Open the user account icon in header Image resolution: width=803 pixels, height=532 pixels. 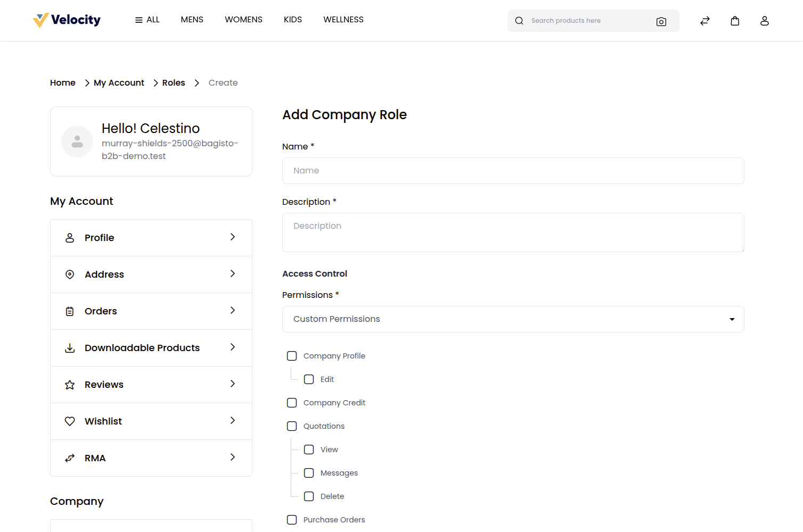click(765, 21)
